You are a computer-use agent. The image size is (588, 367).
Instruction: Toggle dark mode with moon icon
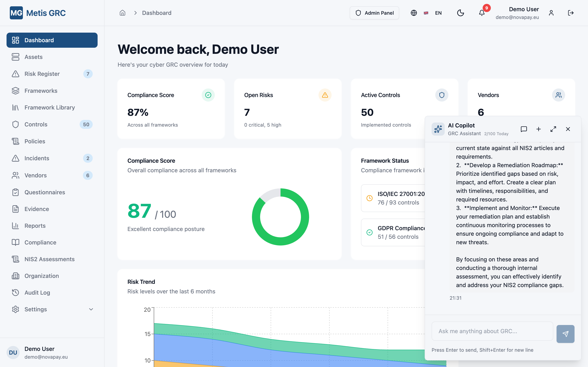point(460,13)
